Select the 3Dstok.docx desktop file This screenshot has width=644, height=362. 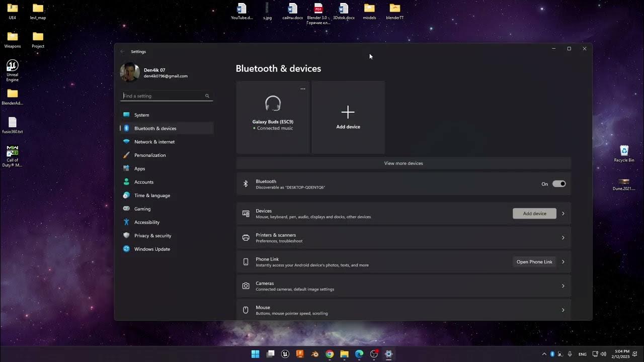pyautogui.click(x=344, y=12)
